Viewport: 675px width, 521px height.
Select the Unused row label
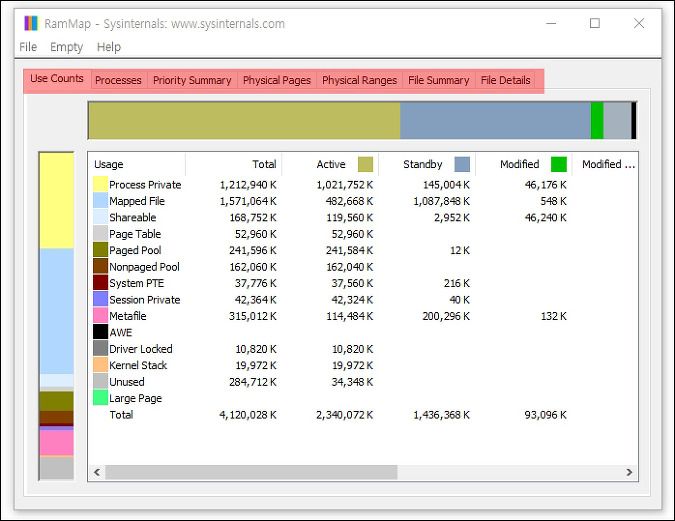(127, 382)
